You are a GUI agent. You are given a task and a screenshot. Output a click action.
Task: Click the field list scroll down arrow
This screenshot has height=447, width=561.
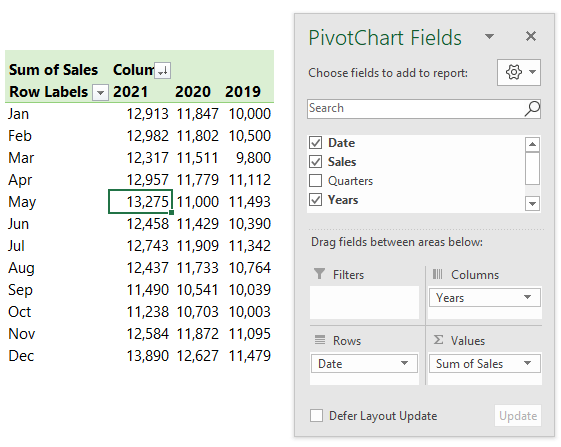[x=532, y=204]
